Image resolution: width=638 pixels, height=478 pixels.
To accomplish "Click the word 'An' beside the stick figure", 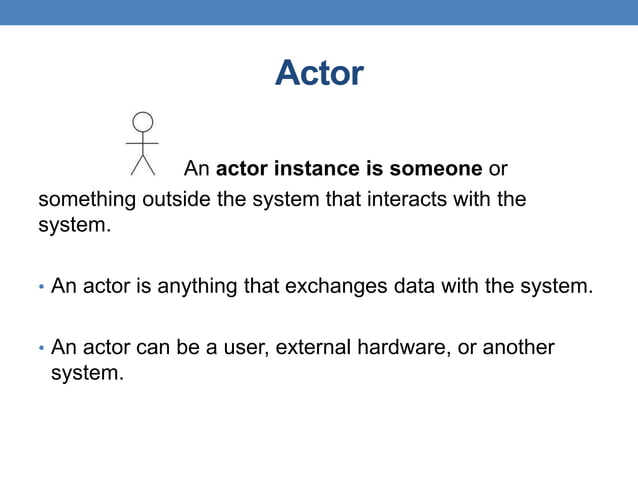I will tap(197, 168).
